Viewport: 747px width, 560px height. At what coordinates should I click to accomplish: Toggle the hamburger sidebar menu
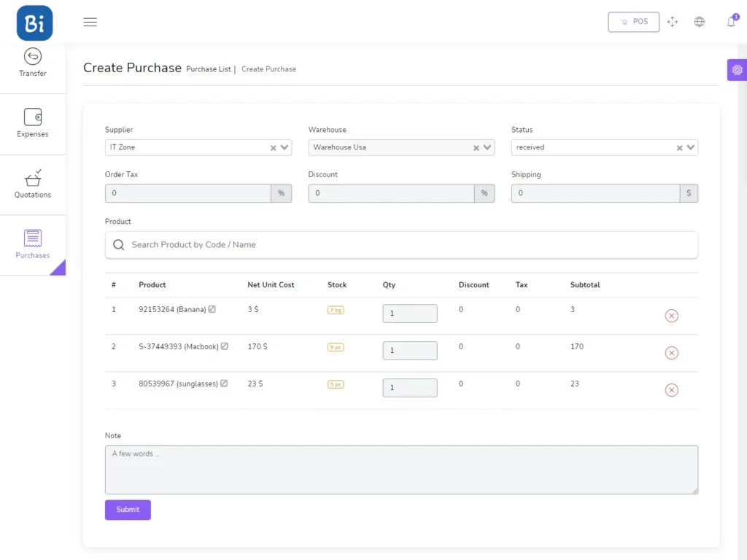[90, 22]
